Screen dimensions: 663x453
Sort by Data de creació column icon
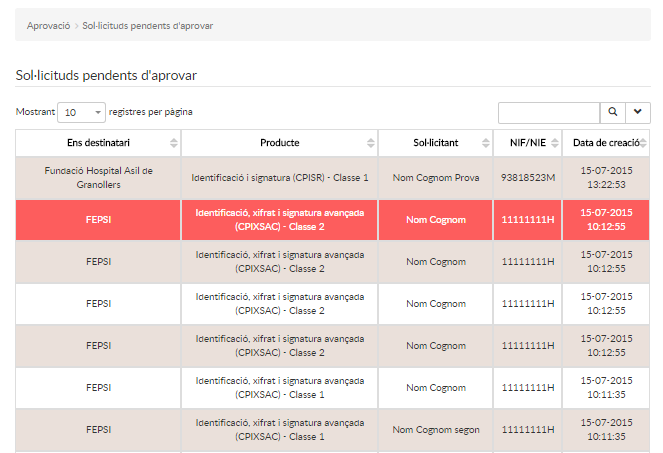tap(645, 143)
